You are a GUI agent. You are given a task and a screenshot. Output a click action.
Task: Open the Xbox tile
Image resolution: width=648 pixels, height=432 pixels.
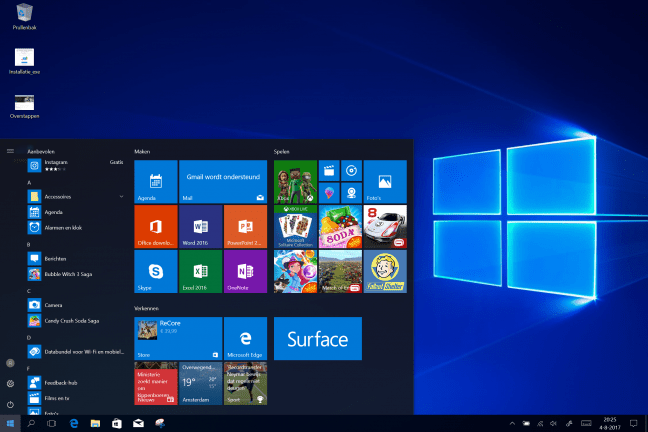pos(295,181)
